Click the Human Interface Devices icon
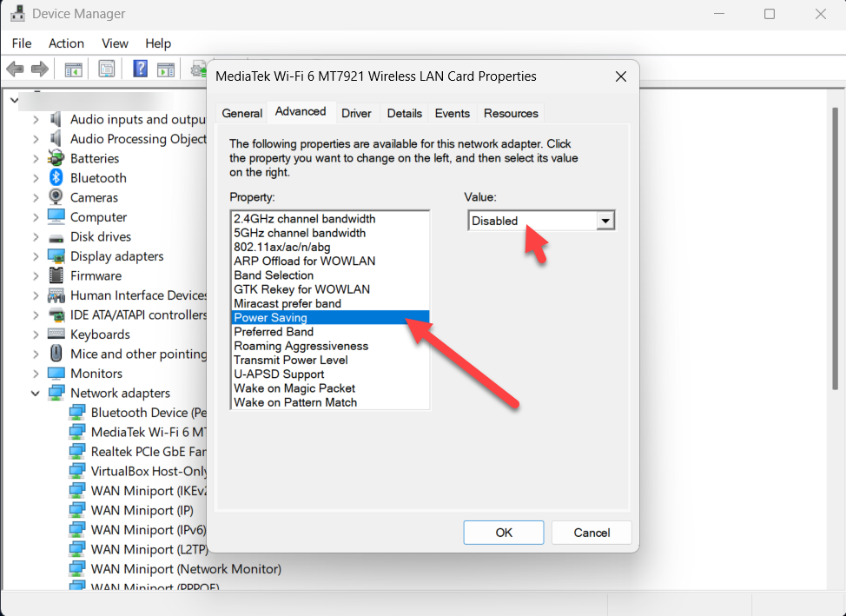This screenshot has height=616, width=846. coord(56,295)
